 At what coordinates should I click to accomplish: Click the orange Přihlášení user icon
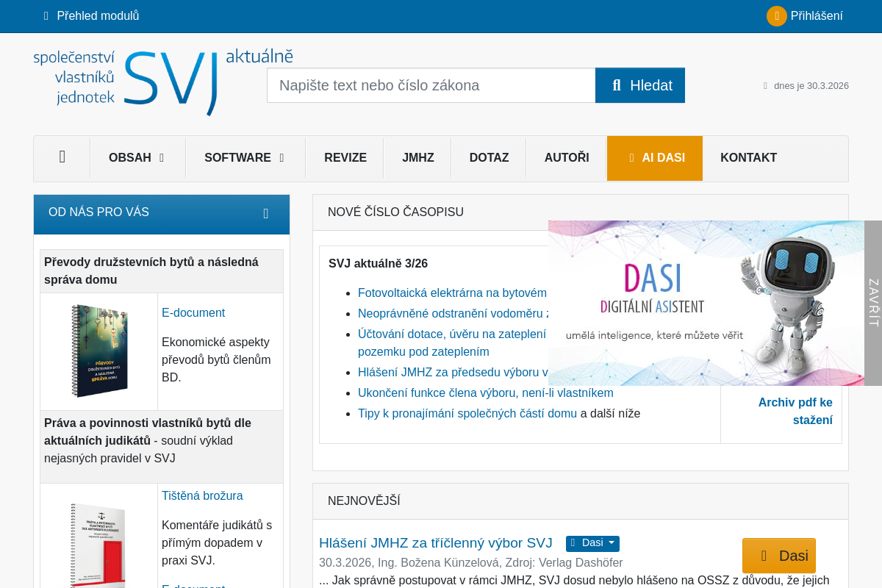(776, 16)
